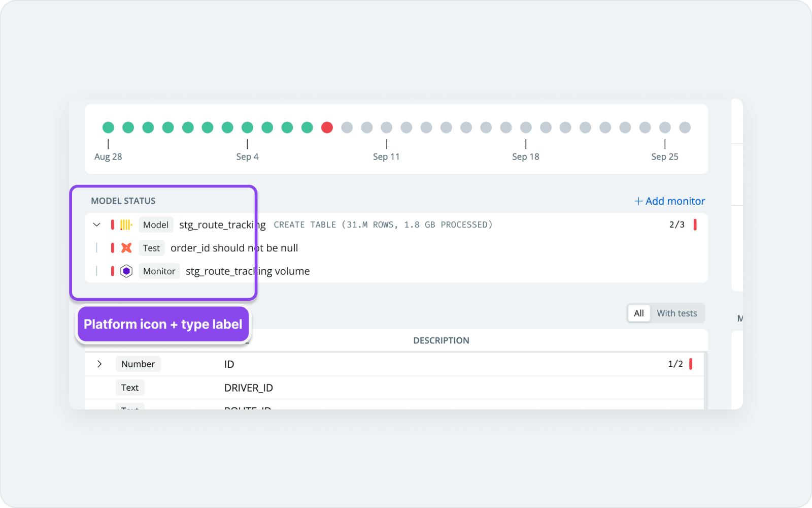Click the orange X icon beside Test
Viewport: 812px width, 508px height.
[x=126, y=248]
